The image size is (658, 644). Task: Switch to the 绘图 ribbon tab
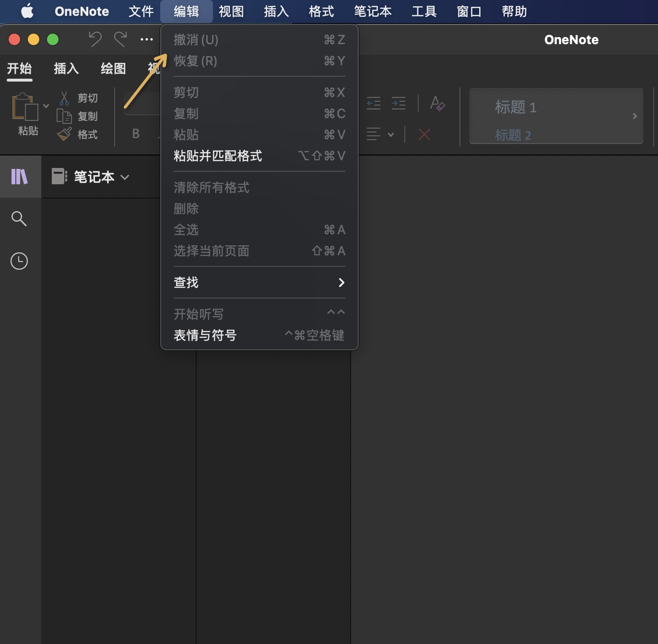coord(113,69)
